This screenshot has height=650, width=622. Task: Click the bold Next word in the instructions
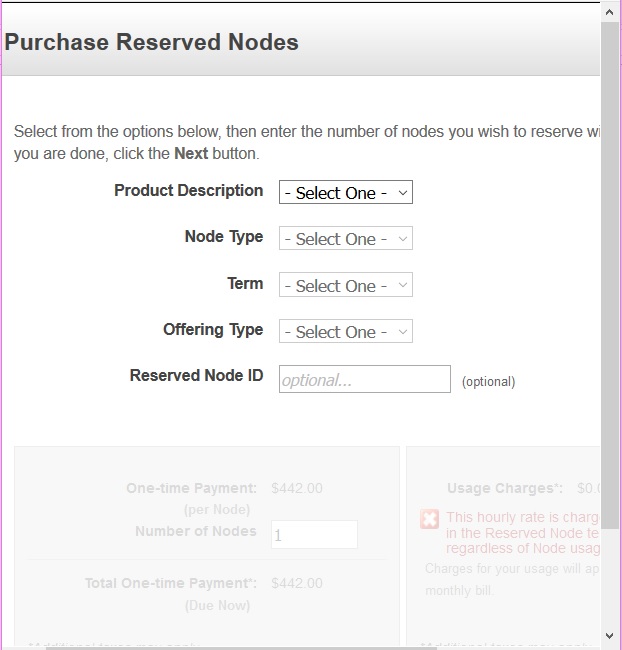(191, 154)
